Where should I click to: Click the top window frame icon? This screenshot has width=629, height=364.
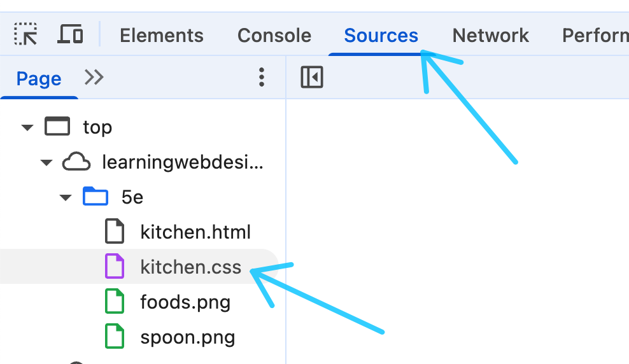(57, 126)
